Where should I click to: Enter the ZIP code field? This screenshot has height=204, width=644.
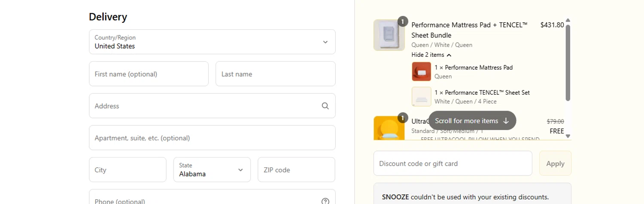point(296,170)
